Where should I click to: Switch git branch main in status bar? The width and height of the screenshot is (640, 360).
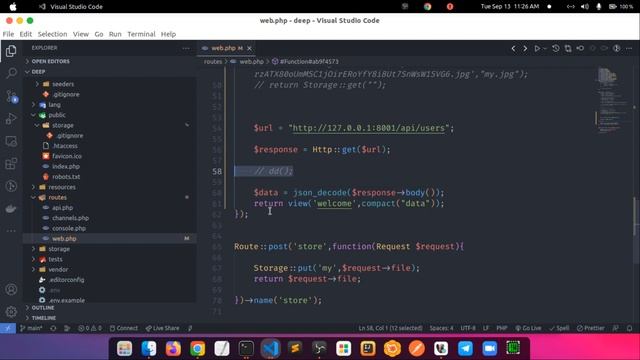31,328
